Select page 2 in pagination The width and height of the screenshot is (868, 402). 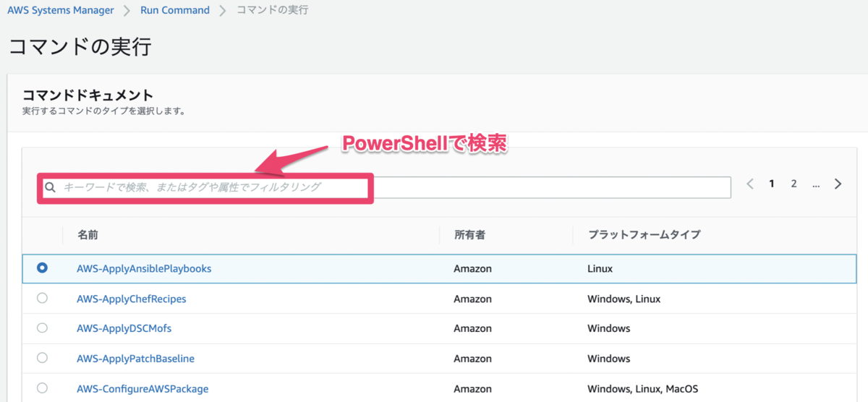pos(793,184)
